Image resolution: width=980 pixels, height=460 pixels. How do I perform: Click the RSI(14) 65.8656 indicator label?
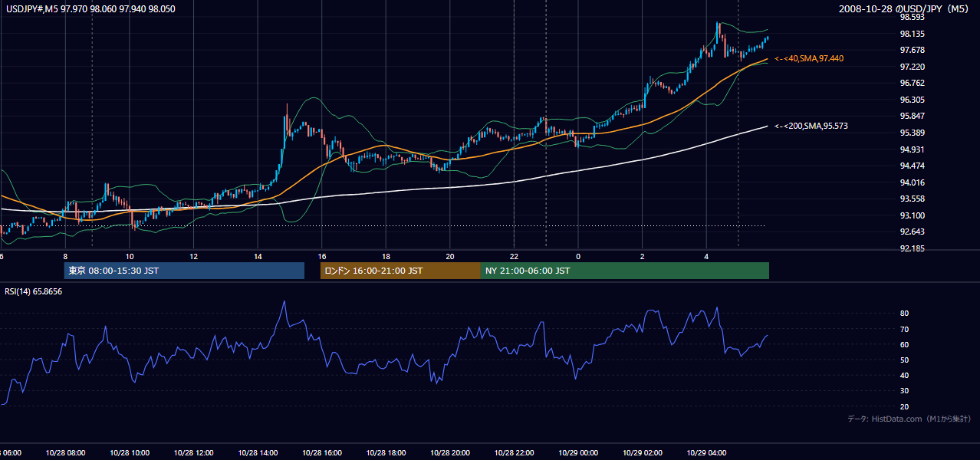click(x=34, y=291)
